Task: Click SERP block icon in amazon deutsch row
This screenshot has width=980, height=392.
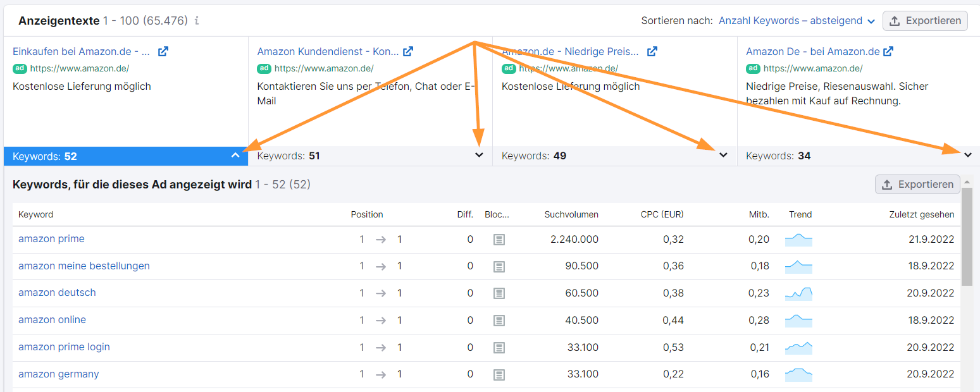Action: [499, 293]
